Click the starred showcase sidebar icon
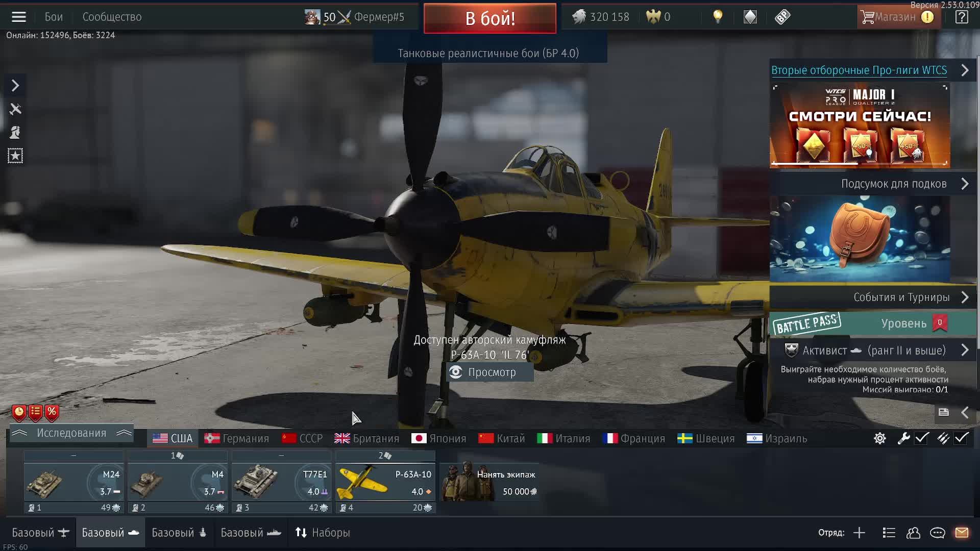 (x=15, y=156)
